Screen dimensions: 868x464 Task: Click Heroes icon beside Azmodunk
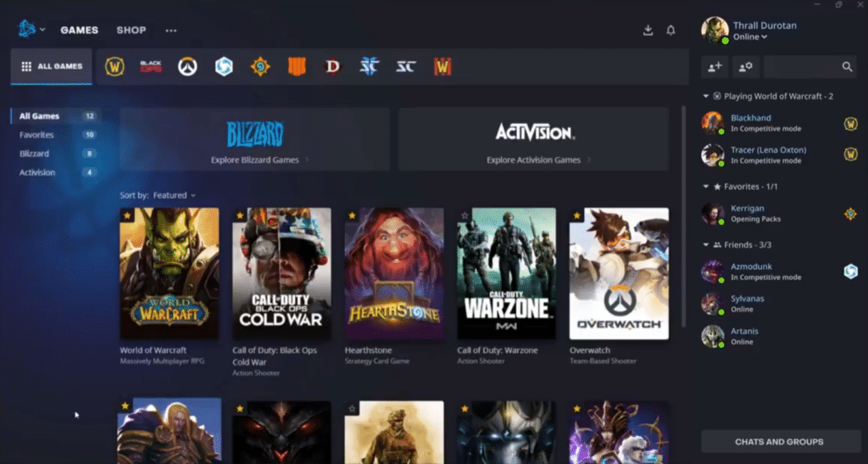[x=850, y=271]
